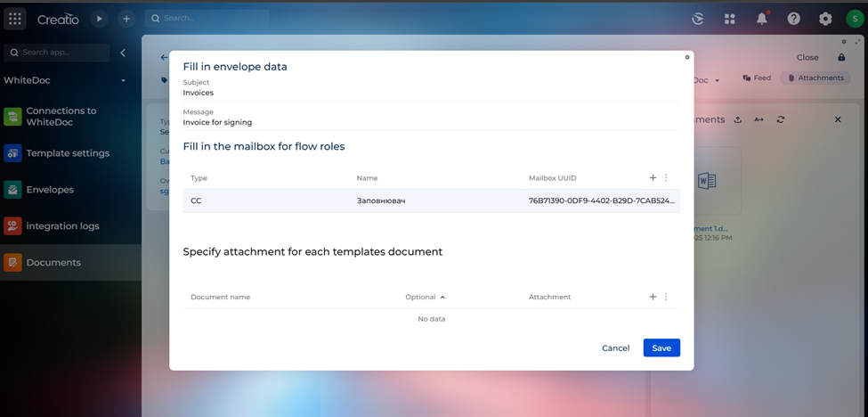Sort by Attachment column header
Image resolution: width=868 pixels, height=417 pixels.
549,297
